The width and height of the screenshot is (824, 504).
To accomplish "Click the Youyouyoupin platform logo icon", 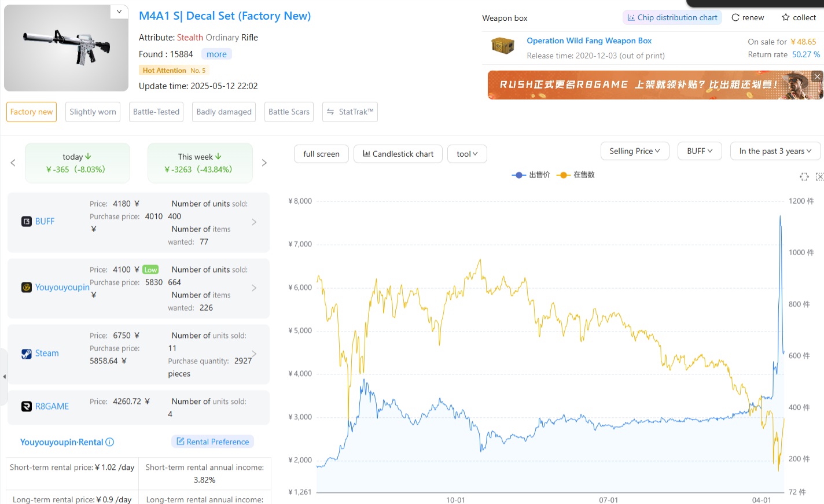I will click(x=27, y=288).
